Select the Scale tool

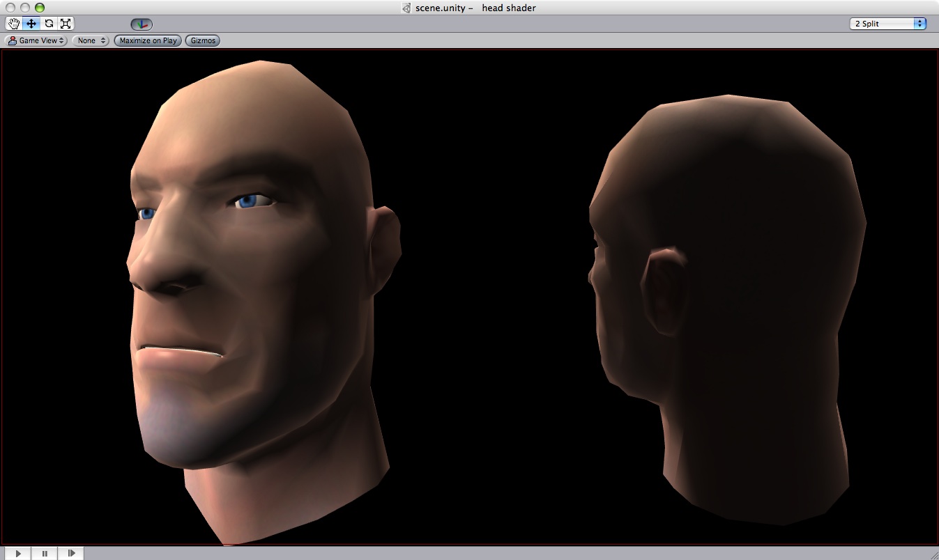click(x=65, y=23)
